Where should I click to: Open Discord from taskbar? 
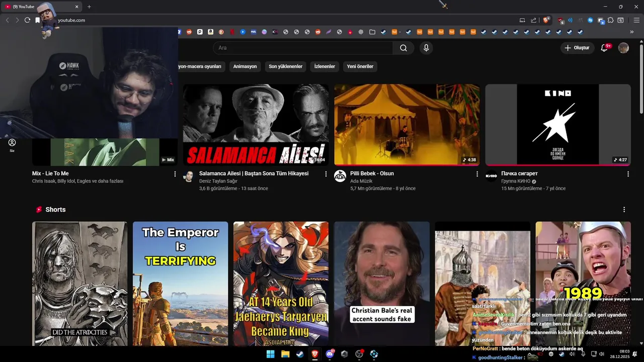(x=330, y=354)
